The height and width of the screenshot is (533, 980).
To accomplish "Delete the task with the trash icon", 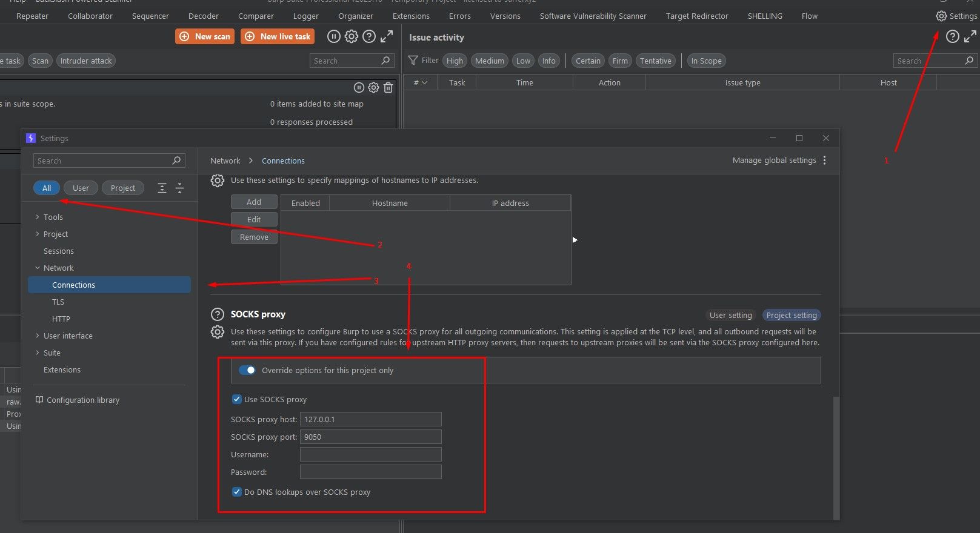I will [388, 88].
